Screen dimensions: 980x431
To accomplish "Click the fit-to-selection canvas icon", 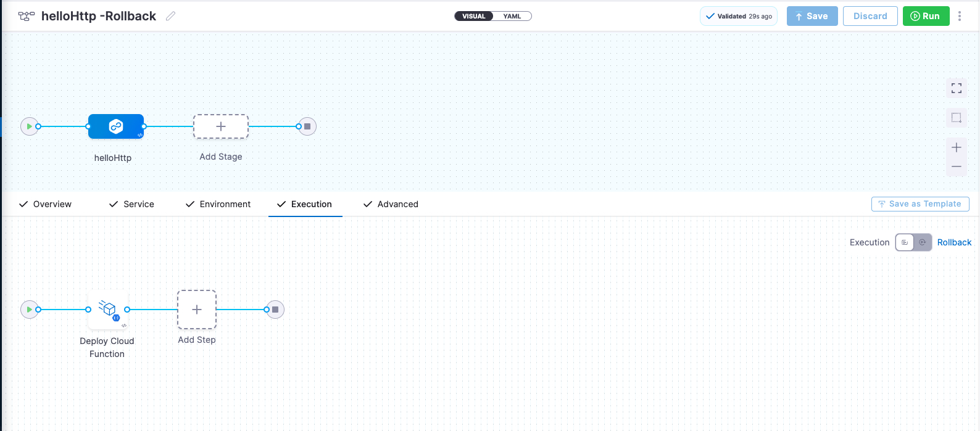I will click(957, 118).
